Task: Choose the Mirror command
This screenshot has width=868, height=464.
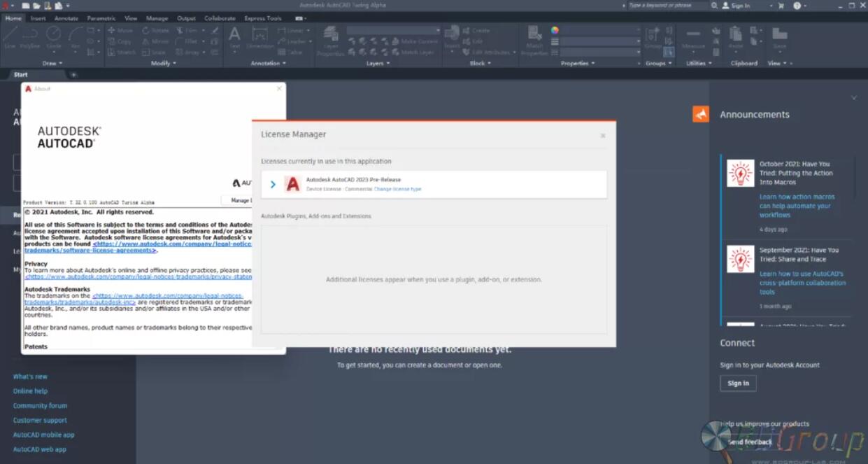Action: pyautogui.click(x=155, y=41)
